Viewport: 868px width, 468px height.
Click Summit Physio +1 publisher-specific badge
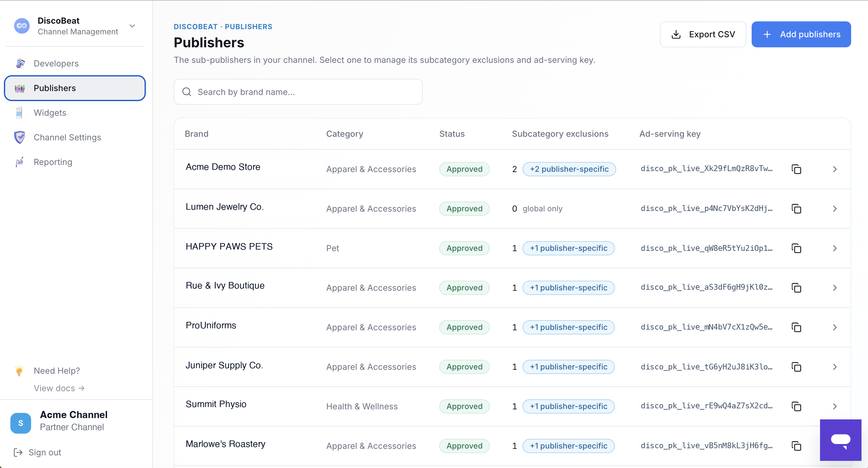(x=569, y=406)
